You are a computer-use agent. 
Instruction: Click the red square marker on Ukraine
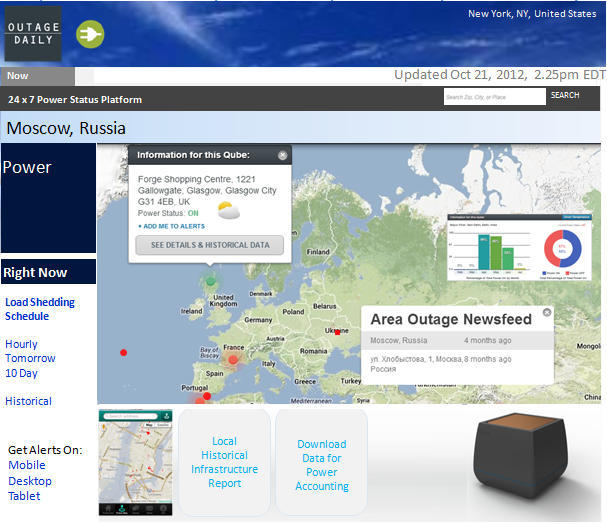[337, 332]
